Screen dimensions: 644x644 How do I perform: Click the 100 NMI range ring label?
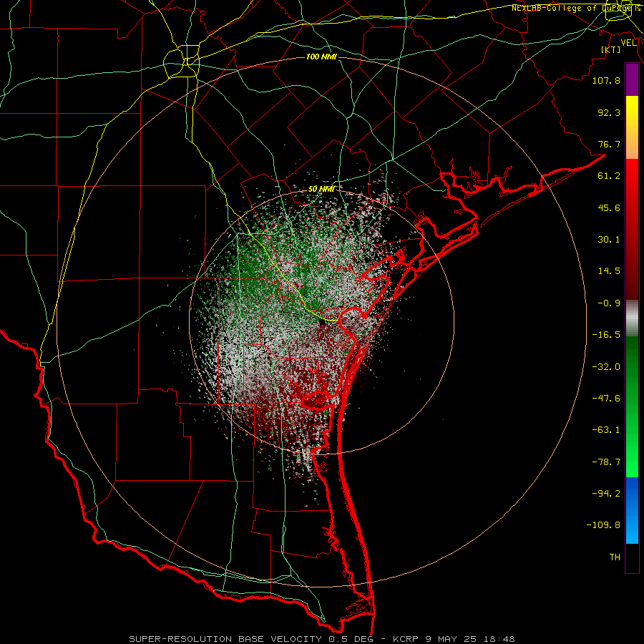pyautogui.click(x=321, y=57)
